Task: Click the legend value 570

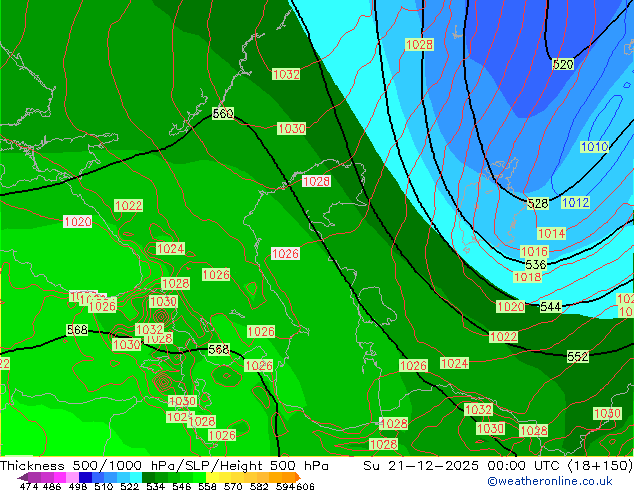Action: 233,486
